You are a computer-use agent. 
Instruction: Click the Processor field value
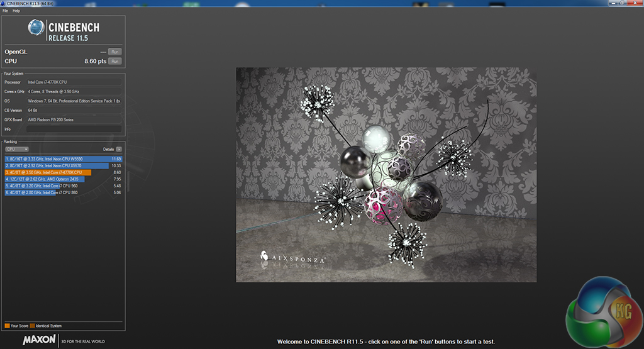click(74, 82)
